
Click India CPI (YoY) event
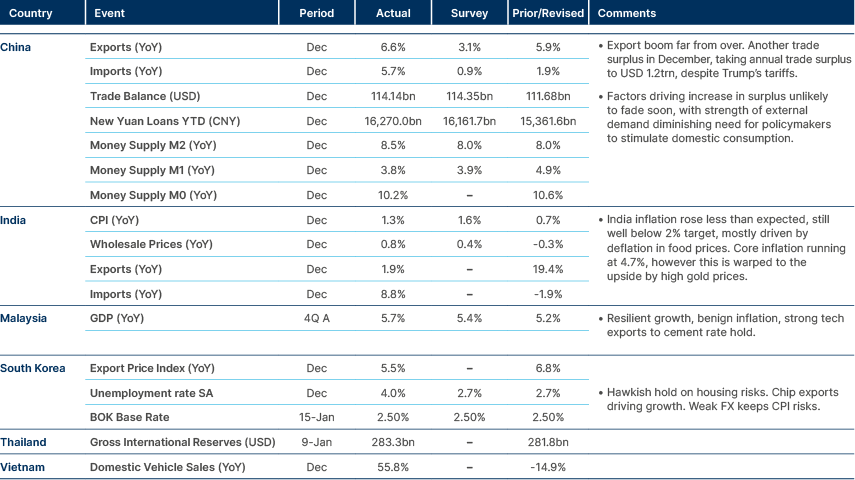click(x=114, y=220)
